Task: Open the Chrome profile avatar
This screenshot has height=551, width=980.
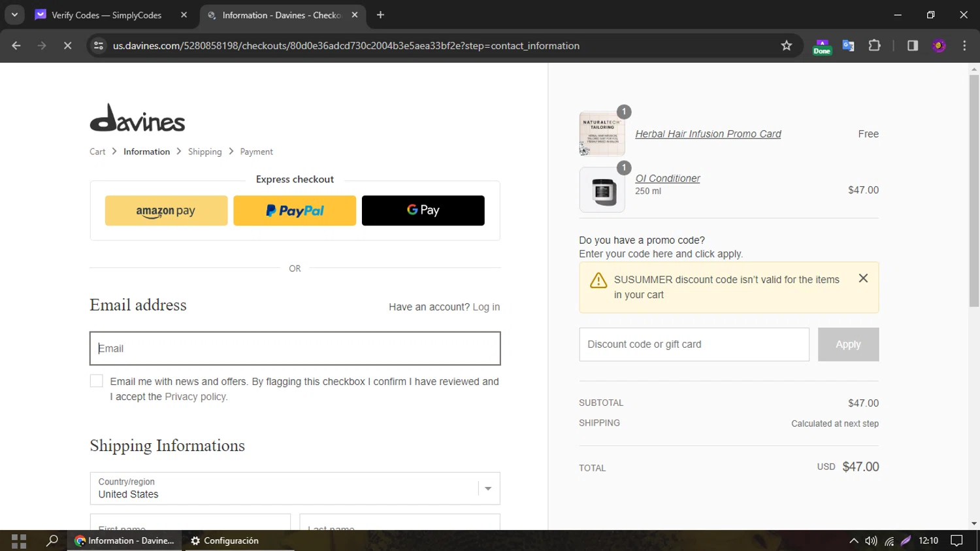Action: (939, 46)
